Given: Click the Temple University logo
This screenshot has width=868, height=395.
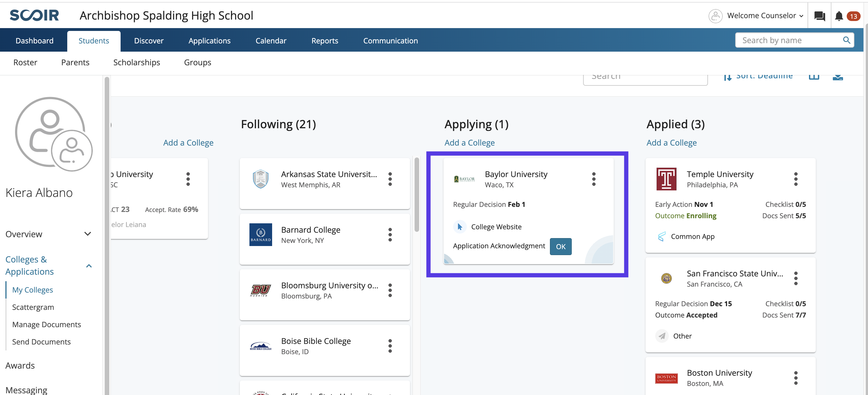Looking at the screenshot, I should [666, 179].
